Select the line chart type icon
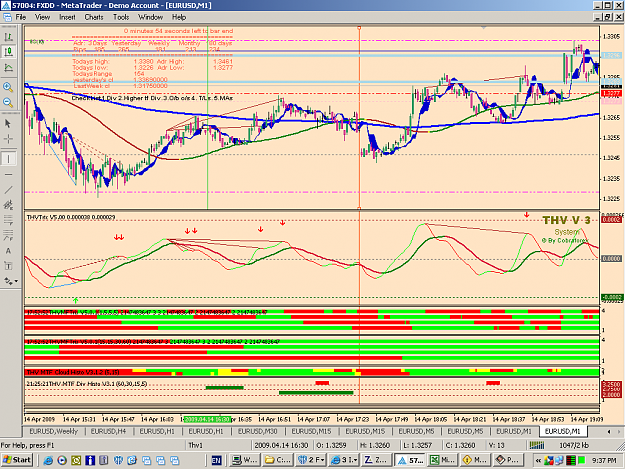This screenshot has height=469, width=625. (x=8, y=67)
